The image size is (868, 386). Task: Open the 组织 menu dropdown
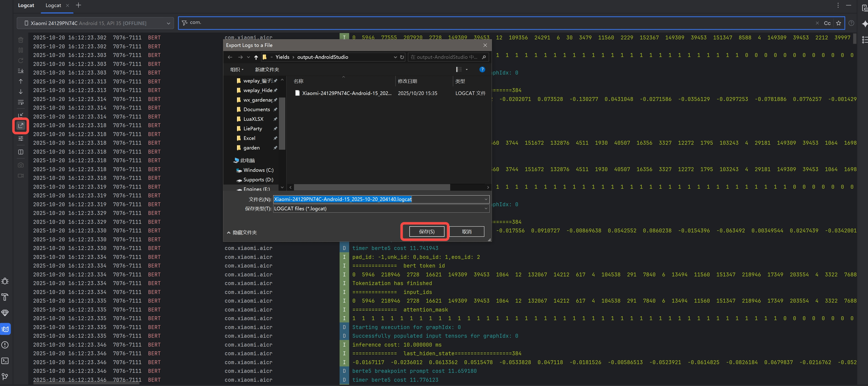236,70
